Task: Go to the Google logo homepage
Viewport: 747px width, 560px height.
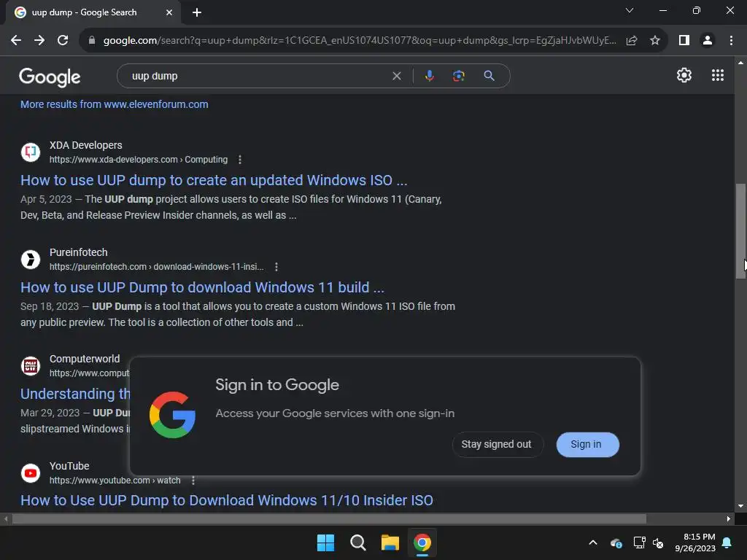Action: [x=50, y=77]
